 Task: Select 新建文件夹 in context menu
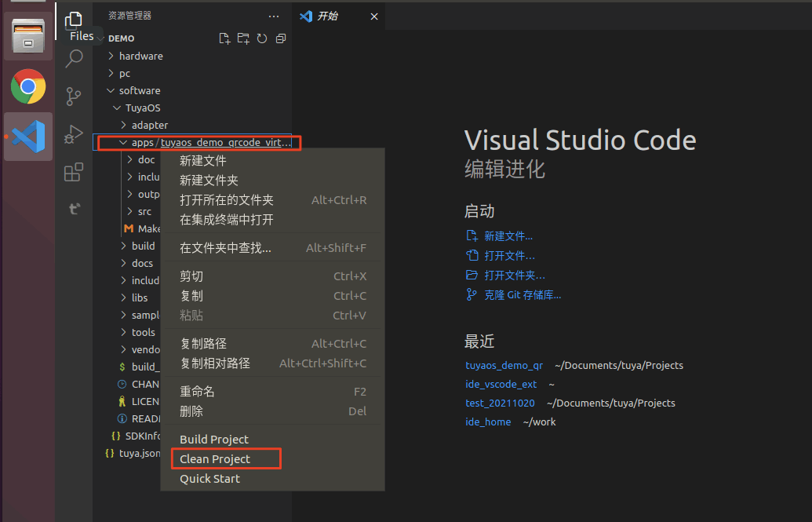point(273,181)
